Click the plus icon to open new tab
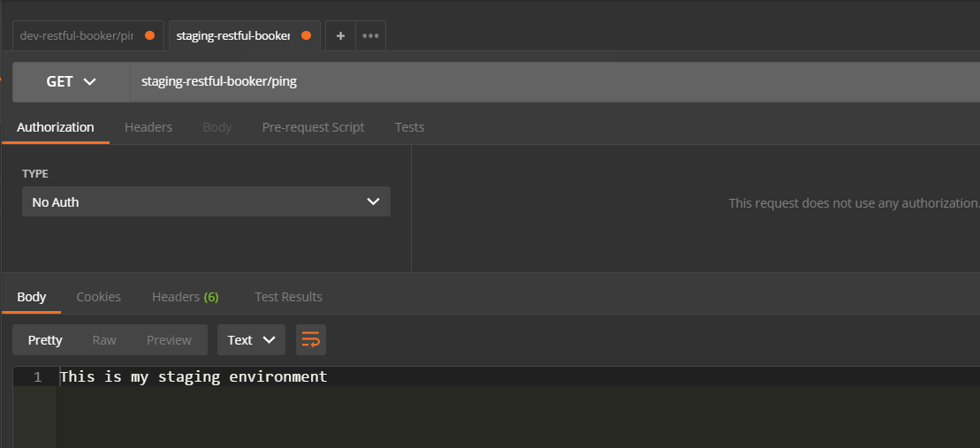980x448 pixels. tap(340, 35)
